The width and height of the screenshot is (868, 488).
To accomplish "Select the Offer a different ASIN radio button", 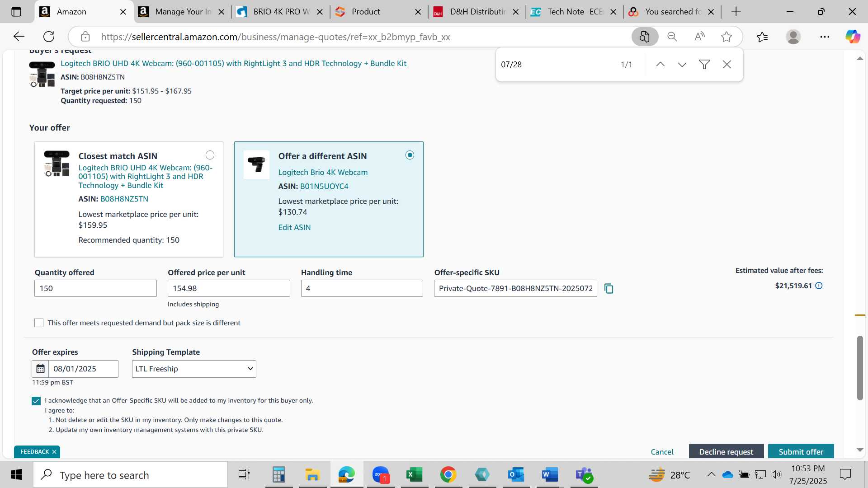I will (410, 155).
